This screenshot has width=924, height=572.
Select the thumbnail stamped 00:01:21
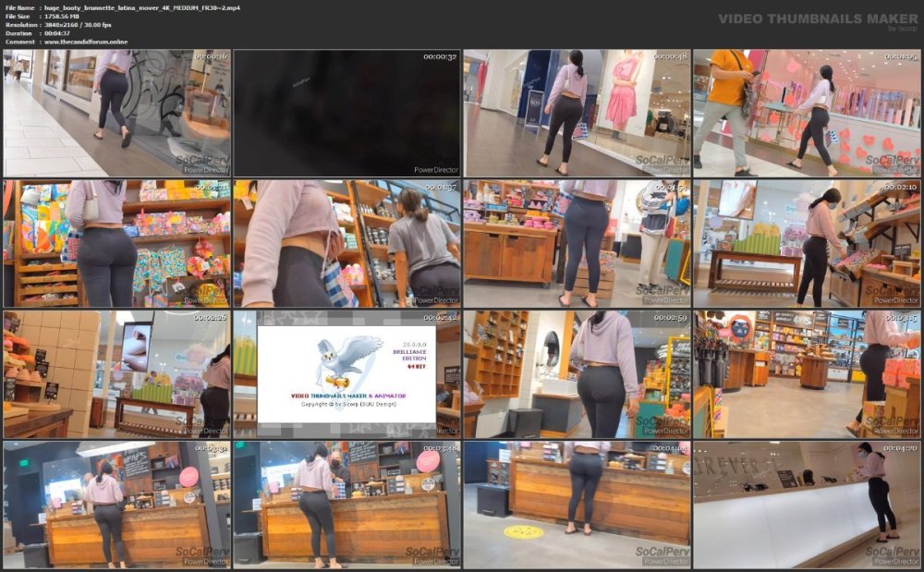116,244
